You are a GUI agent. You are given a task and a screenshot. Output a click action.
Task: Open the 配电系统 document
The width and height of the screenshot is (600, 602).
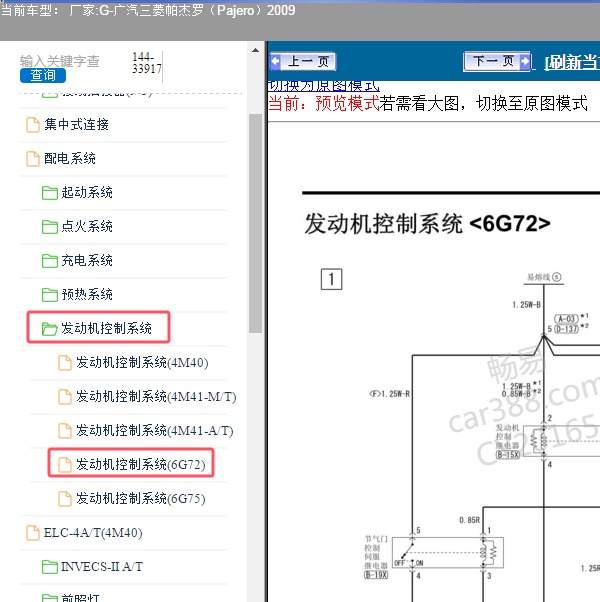[x=70, y=158]
